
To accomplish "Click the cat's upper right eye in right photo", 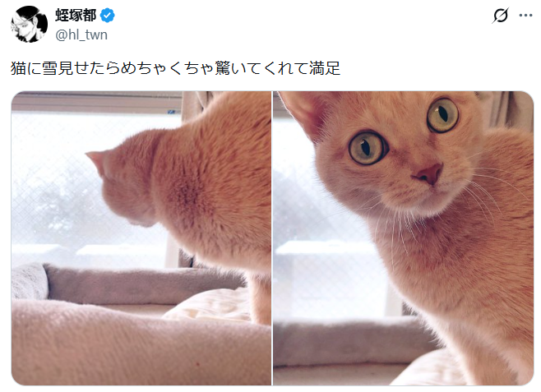I will pos(442,116).
